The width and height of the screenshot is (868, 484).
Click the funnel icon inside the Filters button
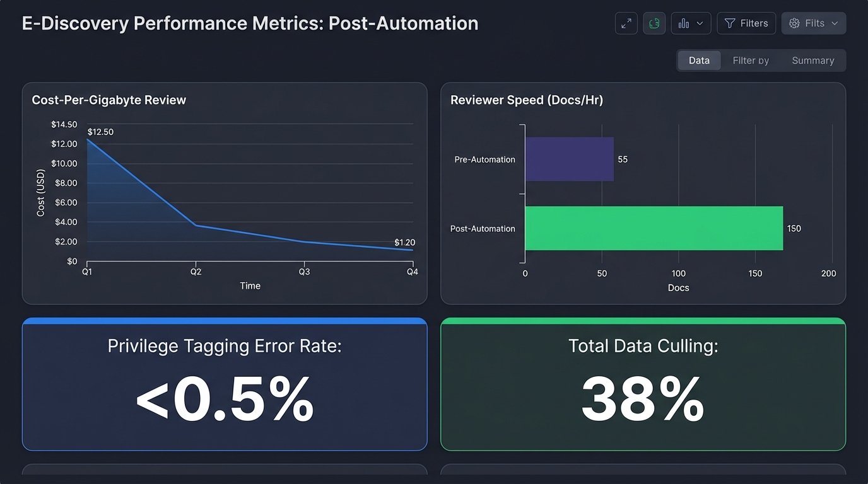[729, 23]
